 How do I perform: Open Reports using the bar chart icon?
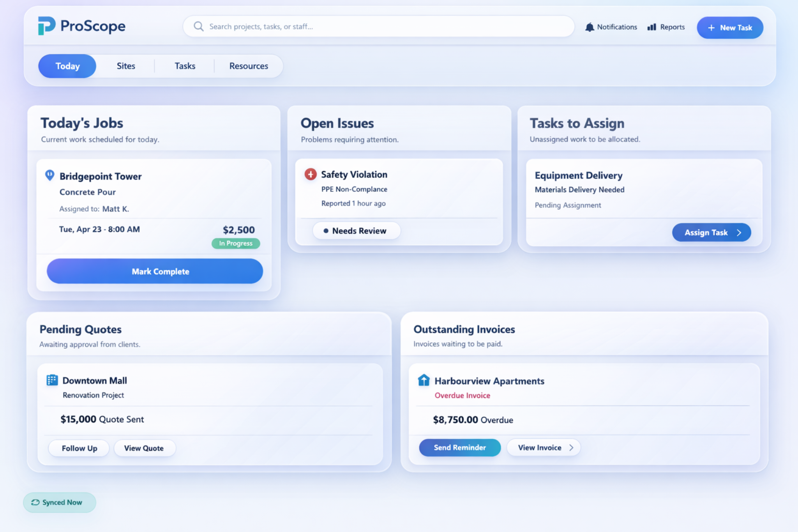pyautogui.click(x=652, y=27)
